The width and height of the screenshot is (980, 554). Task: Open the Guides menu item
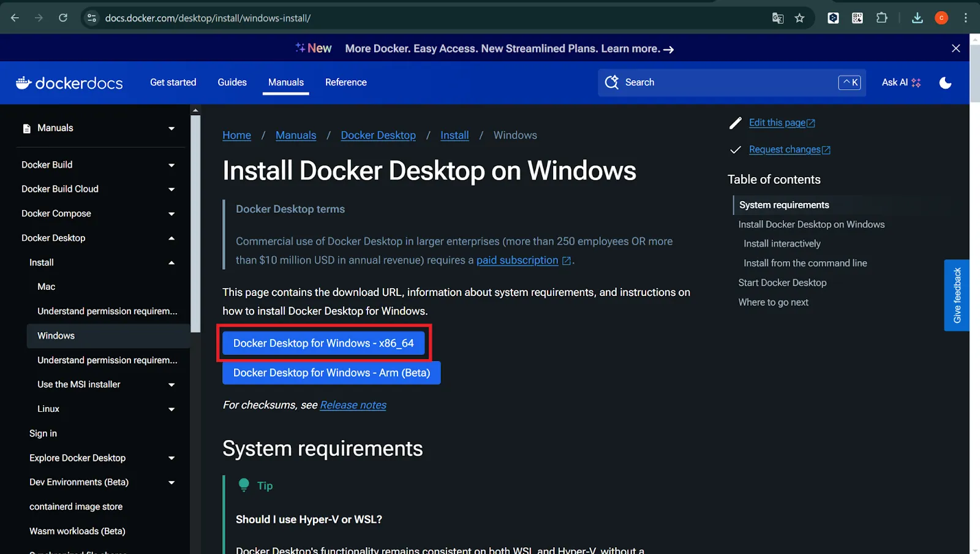232,82
